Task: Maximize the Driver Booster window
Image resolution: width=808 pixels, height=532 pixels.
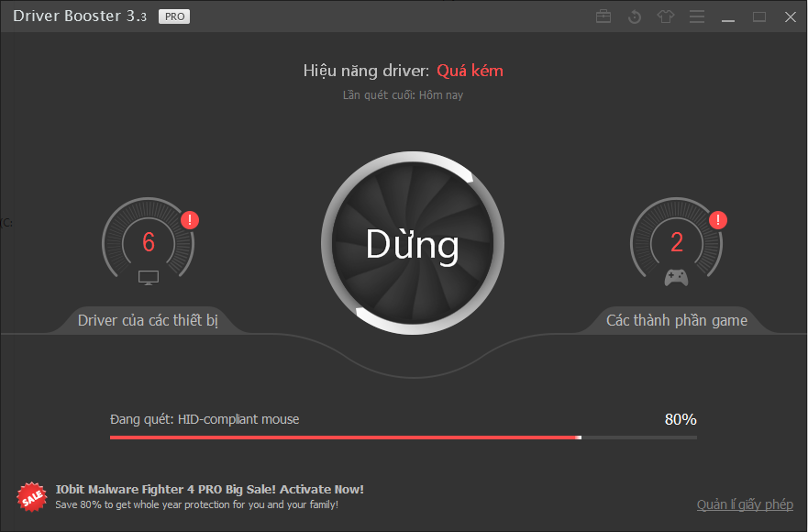Action: coord(759,17)
